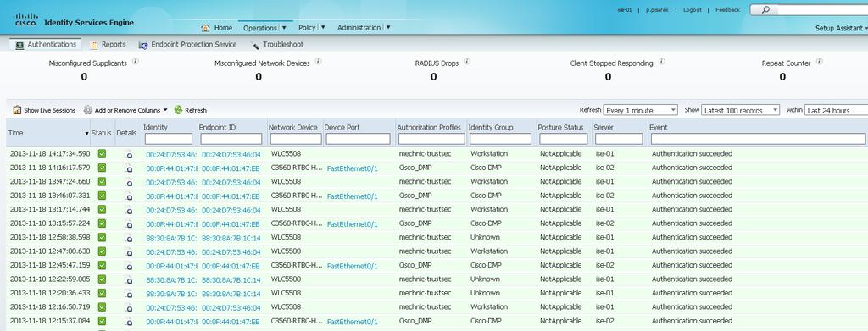868x331 pixels.
Task: Click Show Live Sessions button
Action: tap(44, 110)
